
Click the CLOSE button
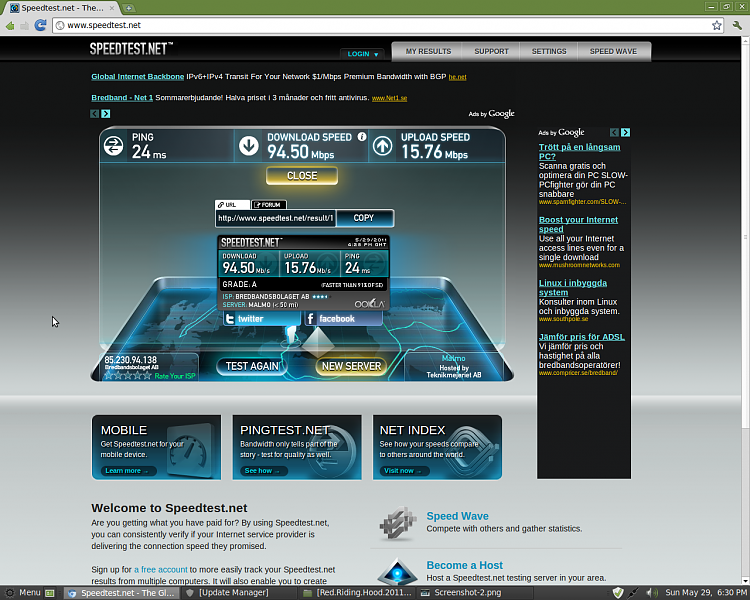302,176
